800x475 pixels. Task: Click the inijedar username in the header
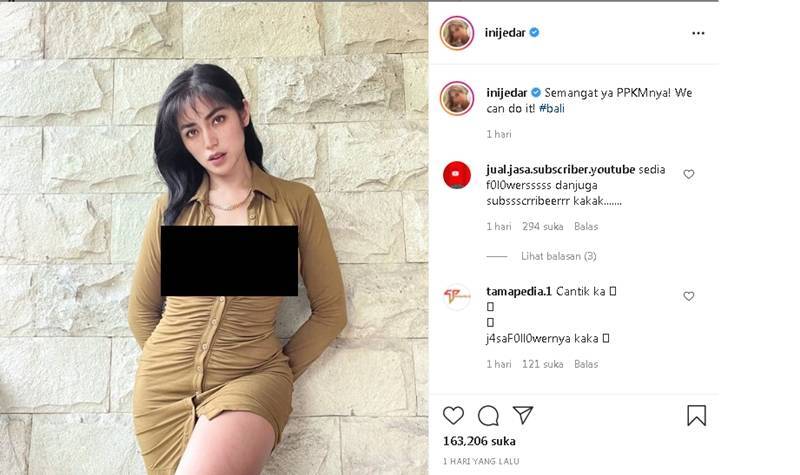coord(505,33)
